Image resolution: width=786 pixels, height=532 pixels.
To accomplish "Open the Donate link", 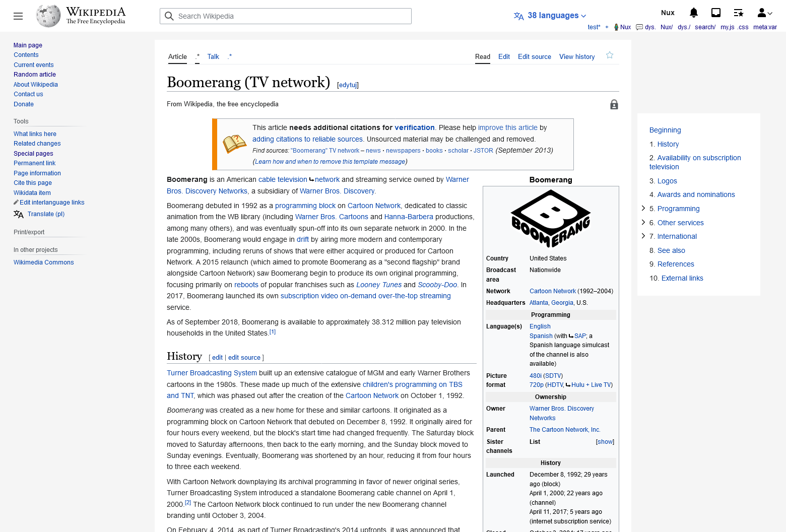I will point(24,104).
